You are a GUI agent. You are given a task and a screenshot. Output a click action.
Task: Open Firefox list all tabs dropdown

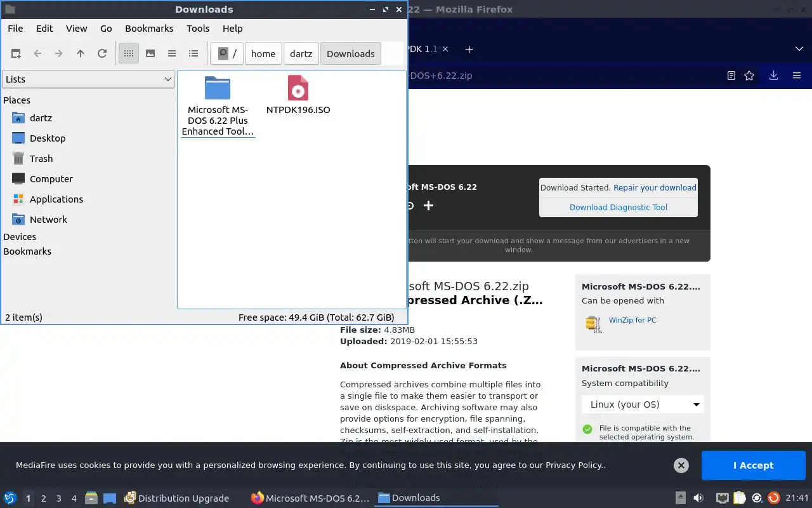click(x=799, y=49)
